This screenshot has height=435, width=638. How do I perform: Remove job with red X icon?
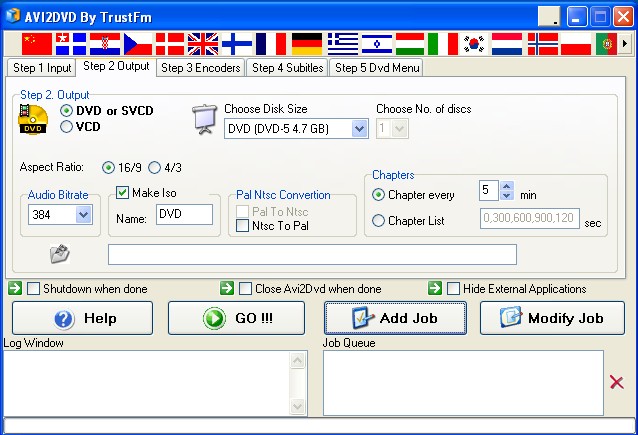[617, 383]
